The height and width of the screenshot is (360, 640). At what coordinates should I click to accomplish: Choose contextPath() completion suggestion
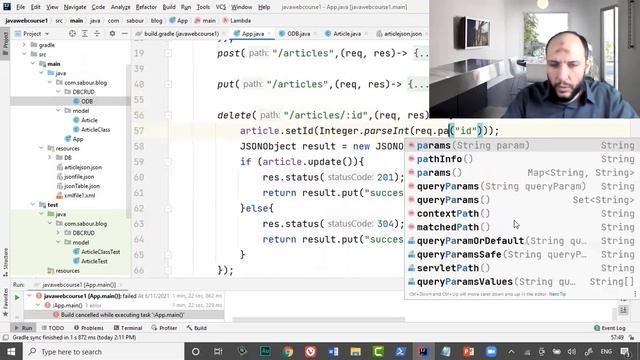(x=521, y=213)
